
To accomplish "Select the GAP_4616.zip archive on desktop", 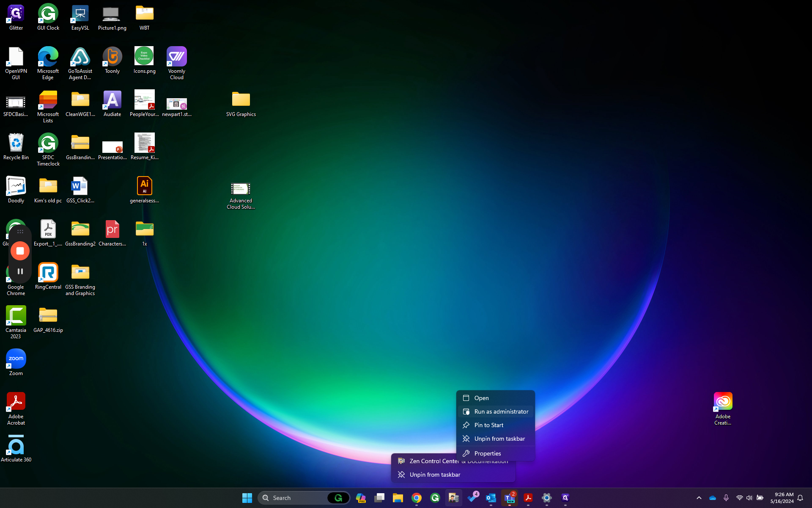I will tap(48, 320).
